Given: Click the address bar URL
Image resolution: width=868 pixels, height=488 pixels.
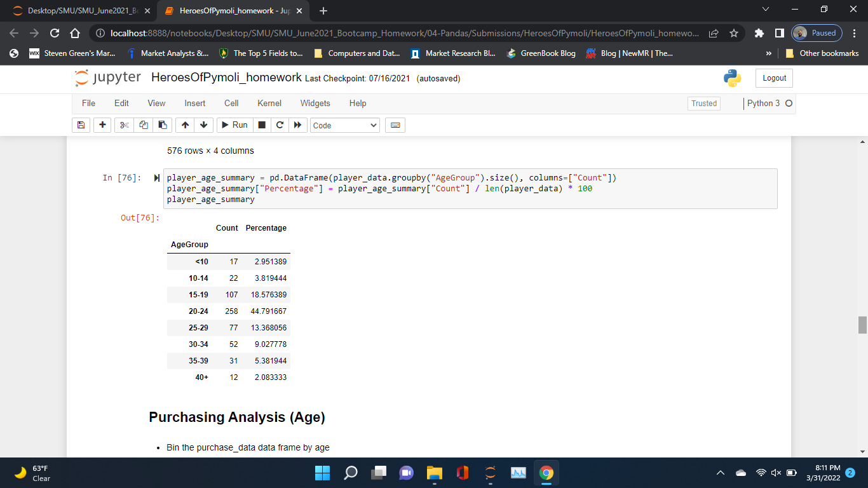Looking at the screenshot, I should tap(403, 33).
